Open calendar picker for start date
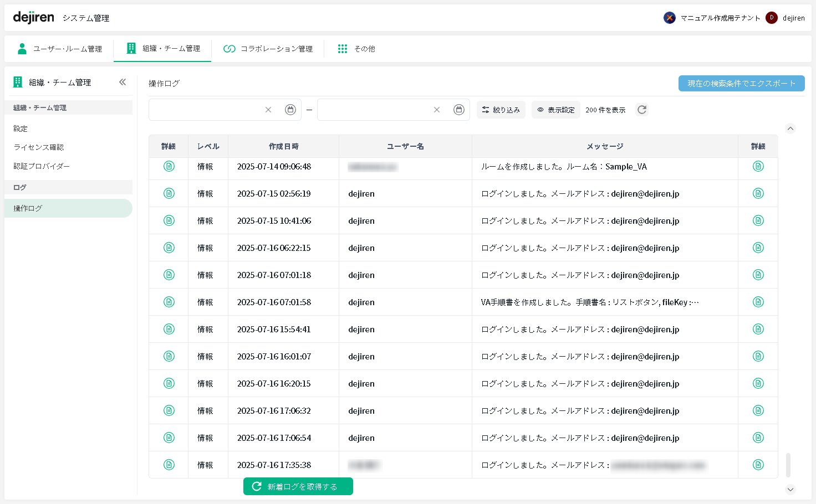This screenshot has width=816, height=504. pos(290,110)
